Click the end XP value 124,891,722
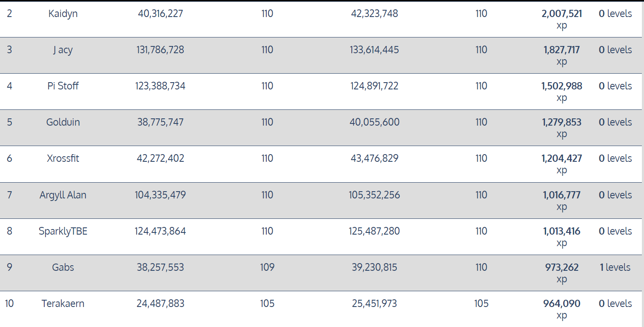The height and width of the screenshot is (327, 644). point(374,86)
